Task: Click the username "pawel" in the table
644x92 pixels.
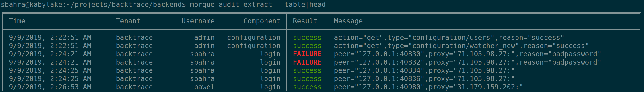Action: pos(204,87)
